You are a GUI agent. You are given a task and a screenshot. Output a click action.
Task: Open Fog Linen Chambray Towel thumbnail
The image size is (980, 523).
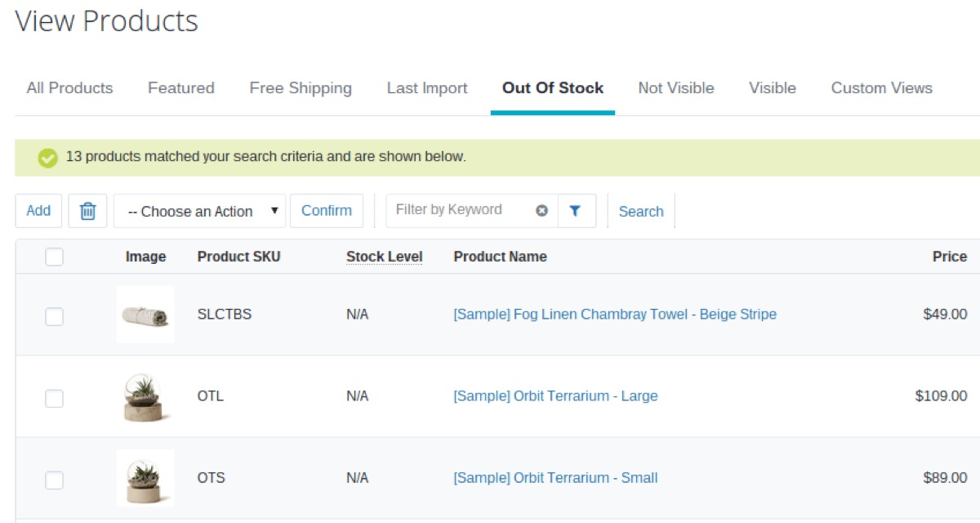click(145, 315)
